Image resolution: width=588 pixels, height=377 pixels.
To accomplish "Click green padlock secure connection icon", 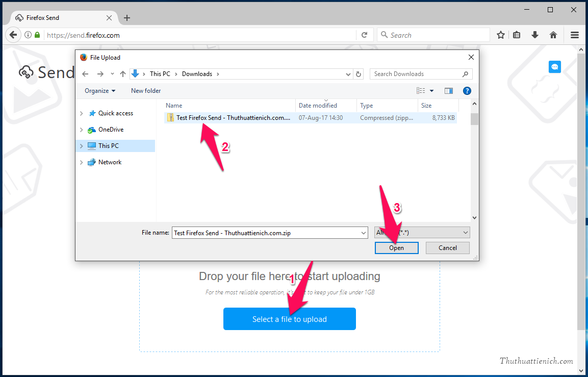I will click(x=37, y=35).
